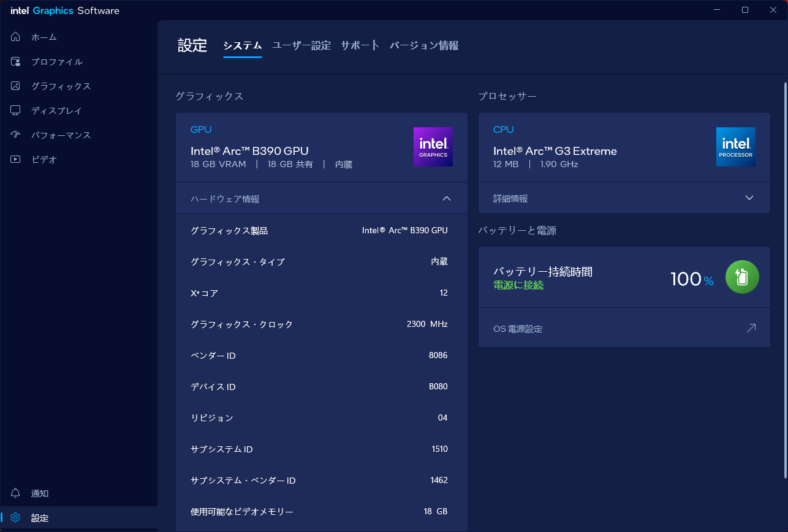Switch to the システム tab

(x=243, y=45)
